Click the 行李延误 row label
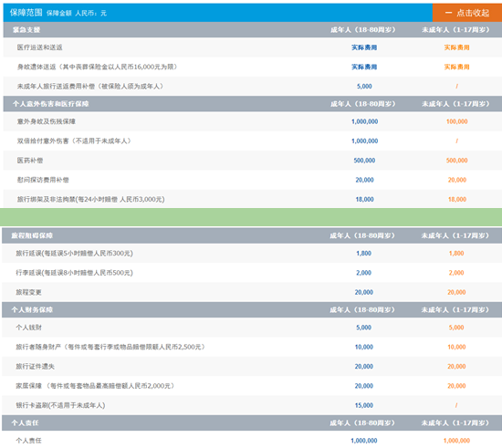The image size is (502, 448). click(74, 273)
